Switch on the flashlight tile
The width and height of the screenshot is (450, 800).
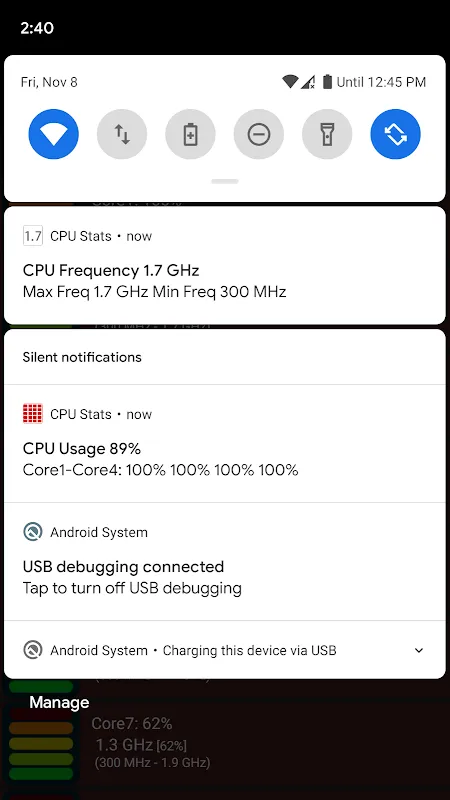pos(327,134)
